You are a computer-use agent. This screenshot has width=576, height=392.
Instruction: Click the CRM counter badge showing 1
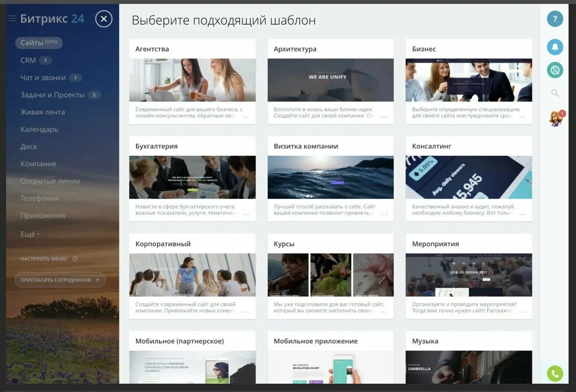click(x=45, y=60)
